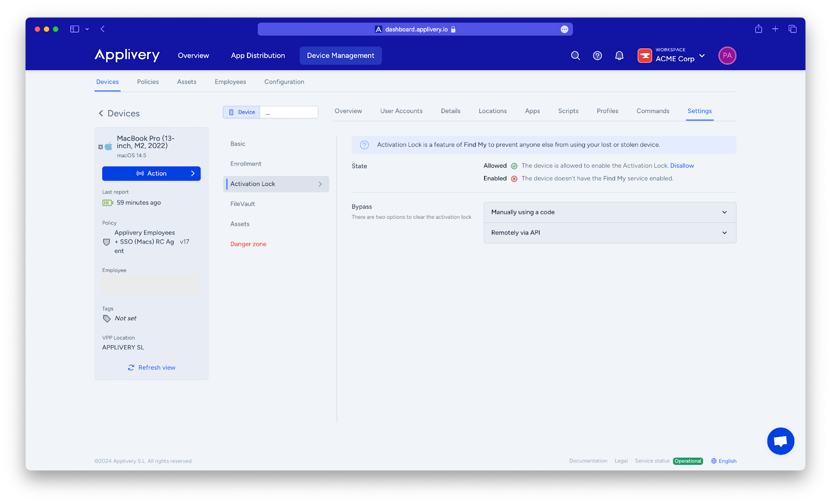Switch to the Policies tab
The image size is (831, 504).
click(x=148, y=82)
